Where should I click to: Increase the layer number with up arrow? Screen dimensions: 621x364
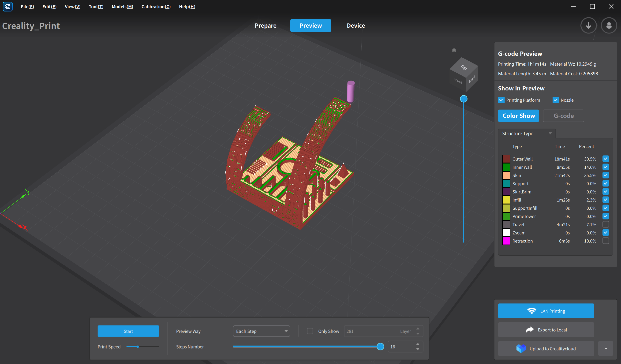coord(418,329)
